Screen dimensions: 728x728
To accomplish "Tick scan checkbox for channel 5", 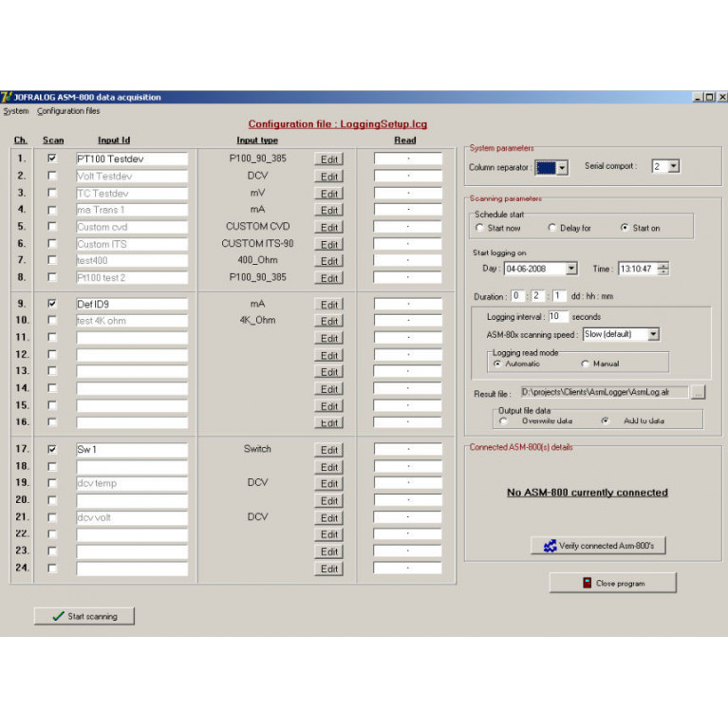I will [52, 227].
